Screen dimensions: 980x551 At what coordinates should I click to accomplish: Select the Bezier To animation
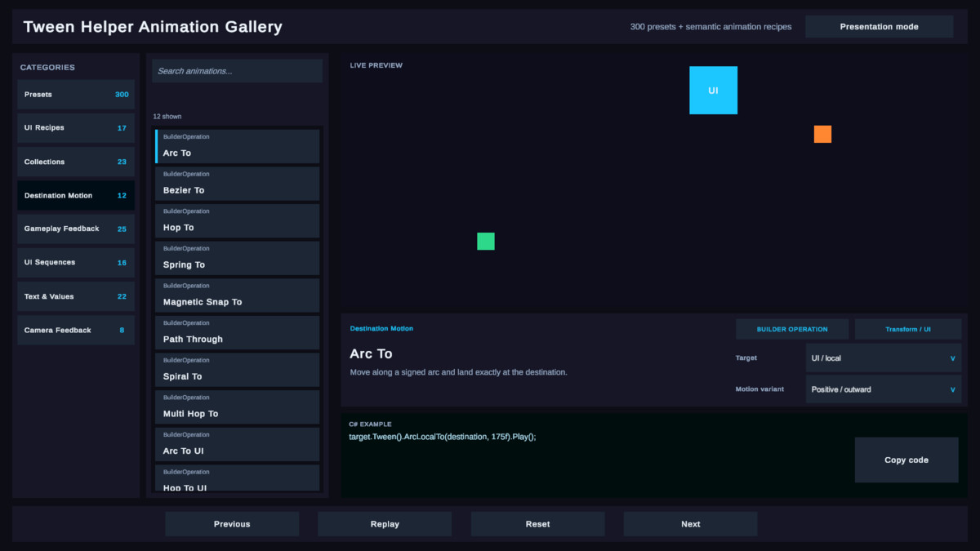(x=237, y=184)
